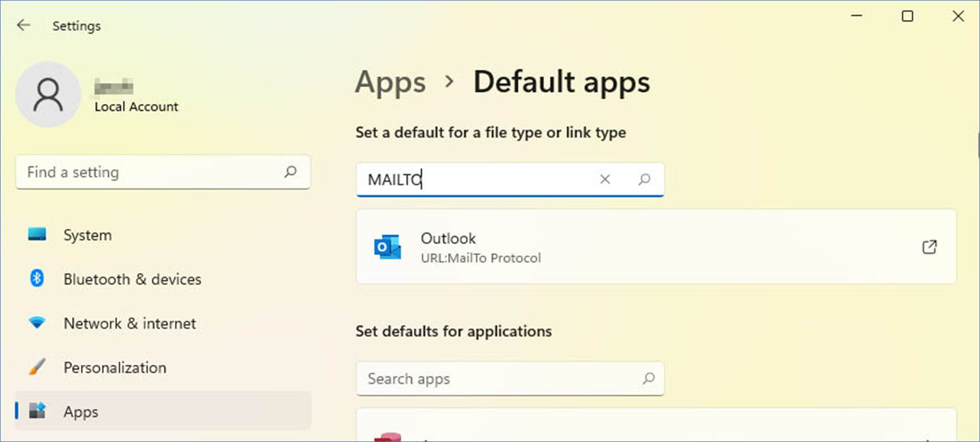980x442 pixels.
Task: Select Personalization in the sidebar
Action: pyautogui.click(x=114, y=367)
